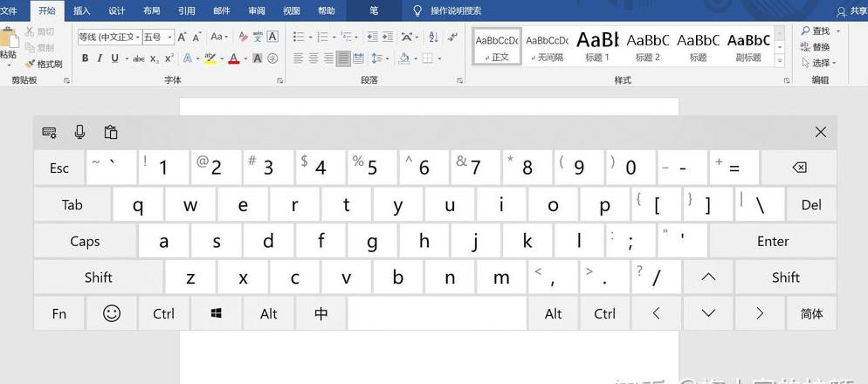Viewport: 868px width, 384px height.
Task: Open keyboard settings icon on touch keyboard
Action: [49, 133]
